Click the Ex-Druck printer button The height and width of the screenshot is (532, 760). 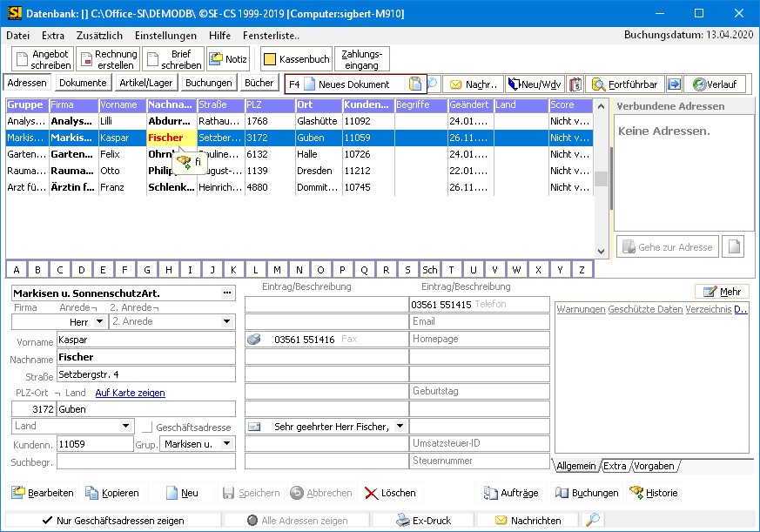(424, 521)
